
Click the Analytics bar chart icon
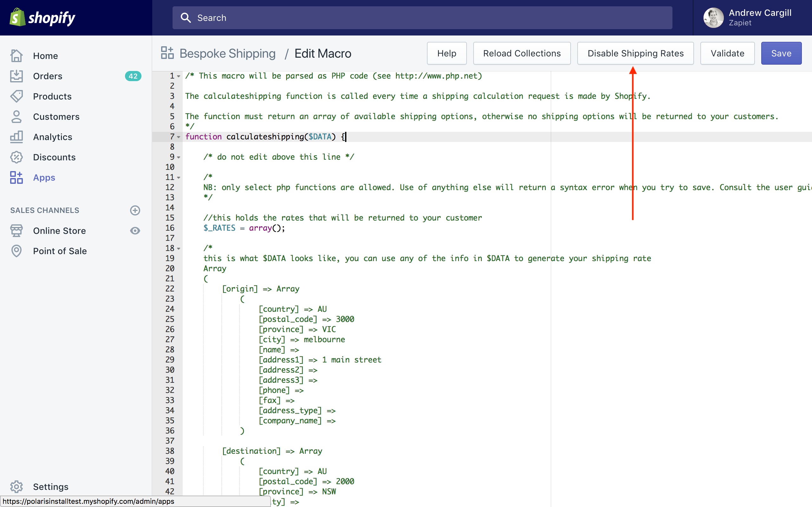click(16, 137)
